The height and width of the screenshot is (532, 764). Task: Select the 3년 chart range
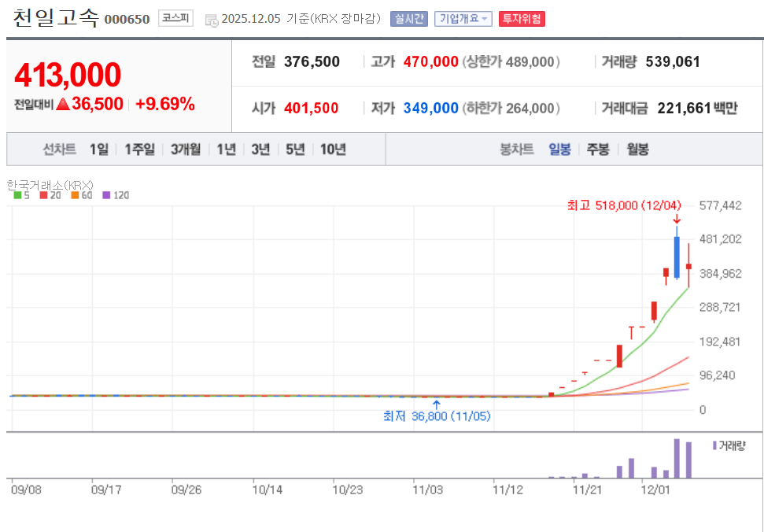click(260, 149)
